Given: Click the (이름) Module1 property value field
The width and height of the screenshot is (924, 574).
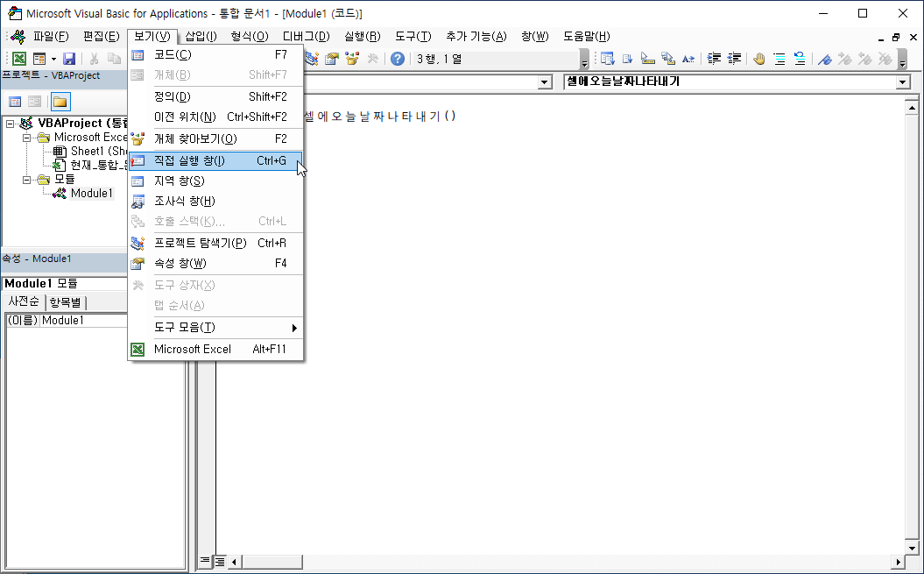Looking at the screenshot, I should click(x=84, y=321).
